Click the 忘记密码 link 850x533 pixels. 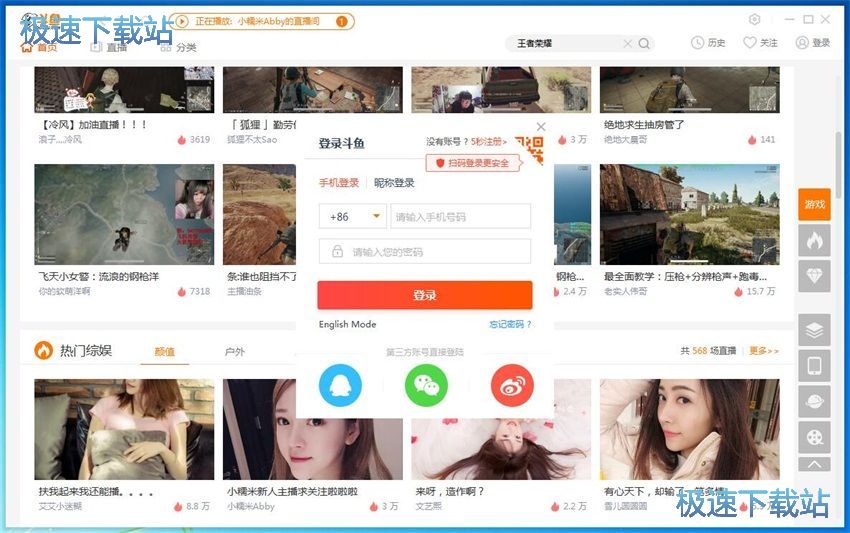pos(510,324)
